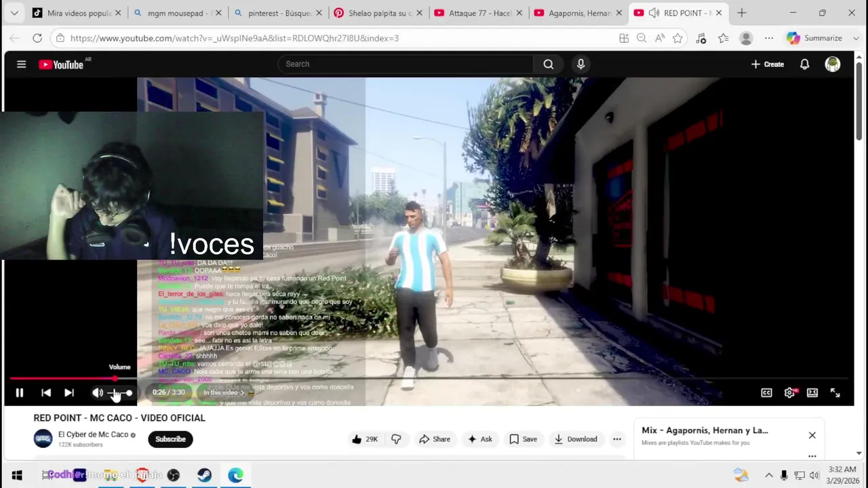Open taskbar volume speaker icon
The image size is (868, 488).
[814, 475]
